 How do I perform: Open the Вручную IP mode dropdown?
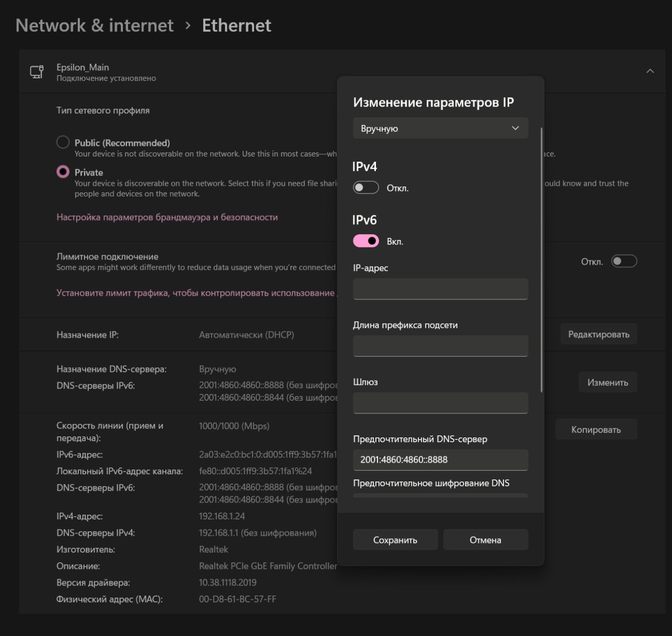pos(440,128)
